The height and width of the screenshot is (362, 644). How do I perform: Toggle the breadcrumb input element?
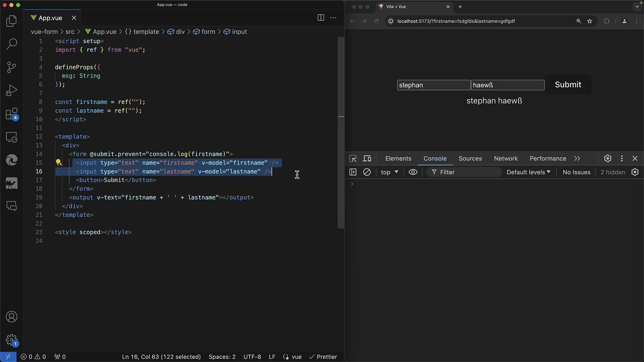tap(239, 32)
